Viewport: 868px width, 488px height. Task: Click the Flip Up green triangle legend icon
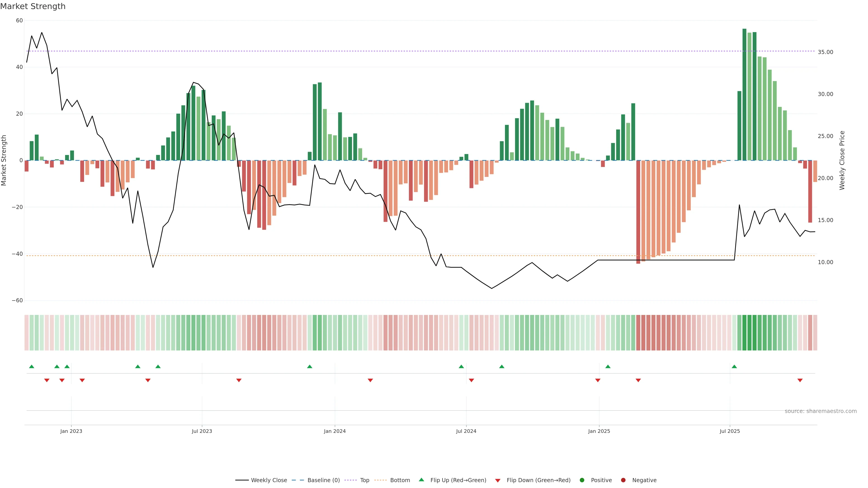coord(421,480)
